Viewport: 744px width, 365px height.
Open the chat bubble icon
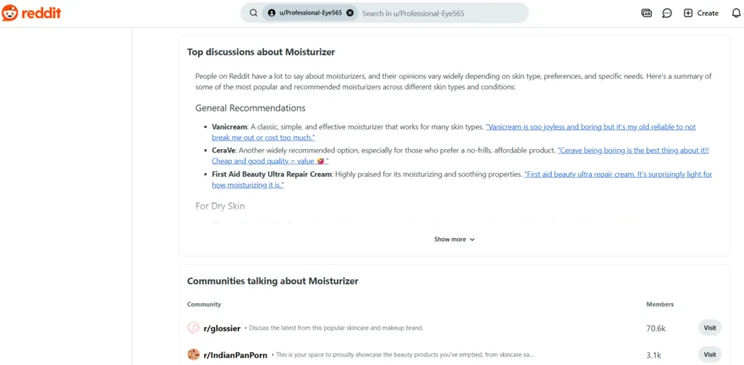pyautogui.click(x=667, y=13)
